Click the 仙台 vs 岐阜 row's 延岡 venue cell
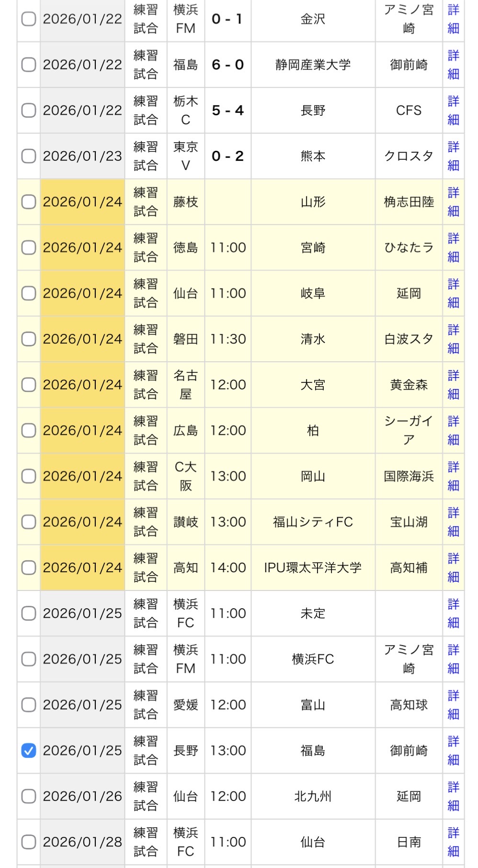The image size is (478, 868). coord(409,293)
